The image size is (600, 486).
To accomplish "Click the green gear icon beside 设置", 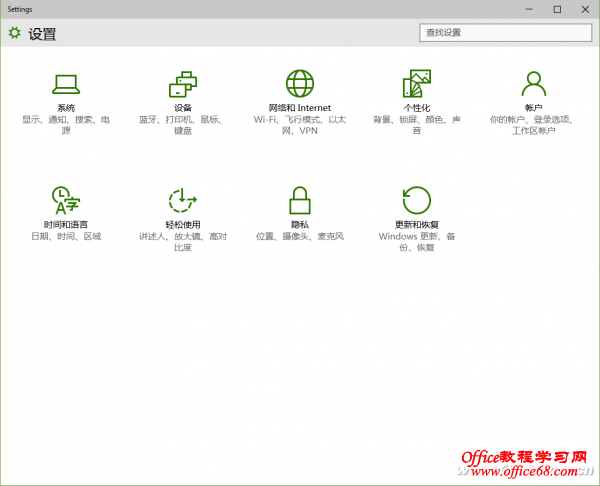I will click(15, 33).
